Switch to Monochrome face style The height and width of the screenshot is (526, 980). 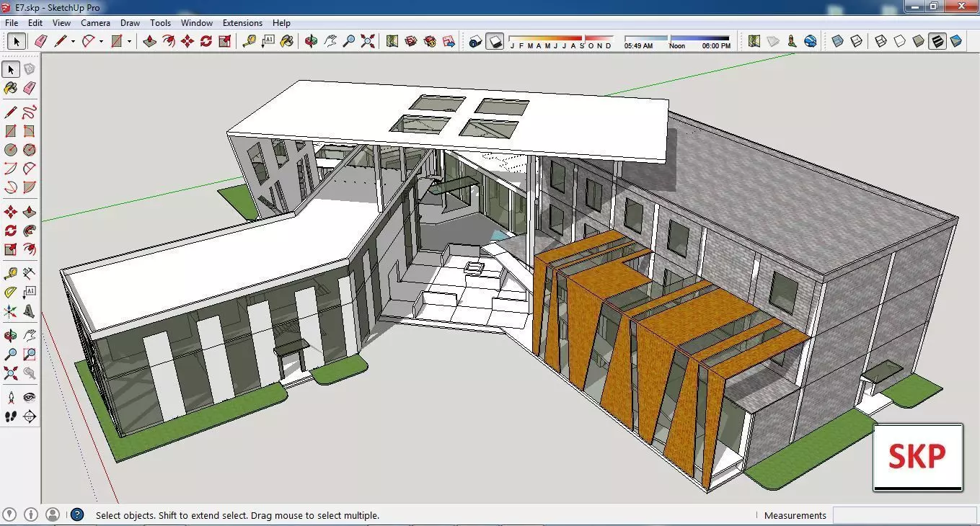[x=956, y=41]
